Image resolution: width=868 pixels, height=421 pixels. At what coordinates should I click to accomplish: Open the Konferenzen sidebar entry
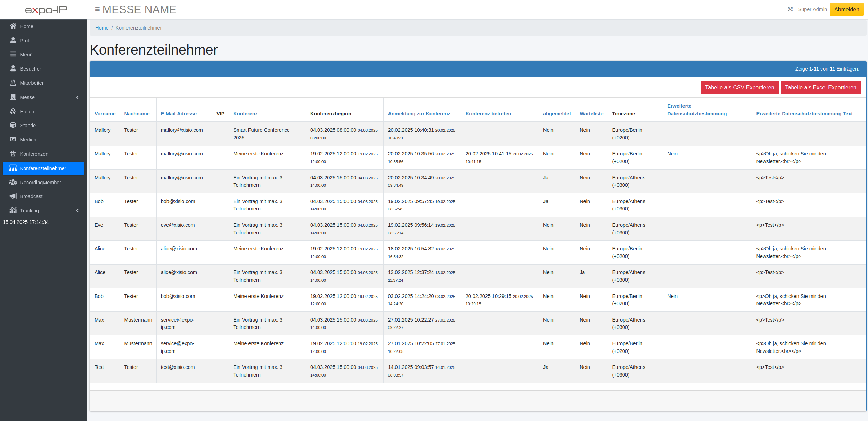pyautogui.click(x=34, y=154)
